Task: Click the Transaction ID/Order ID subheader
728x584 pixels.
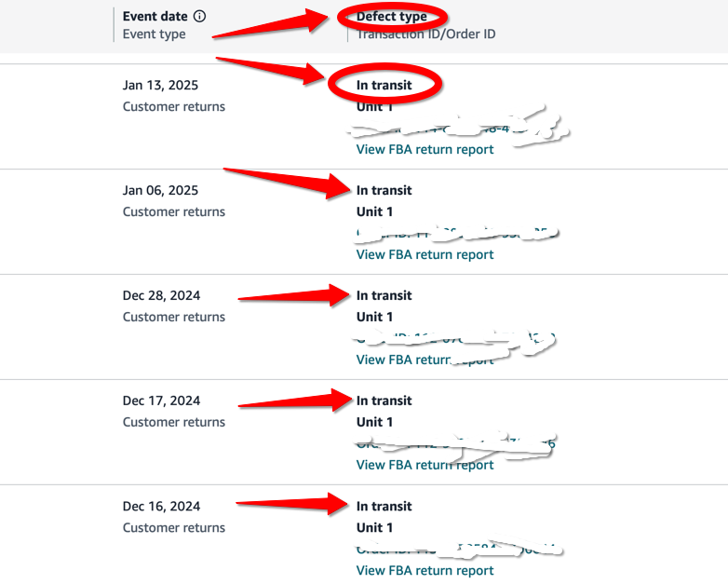Action: click(x=425, y=34)
